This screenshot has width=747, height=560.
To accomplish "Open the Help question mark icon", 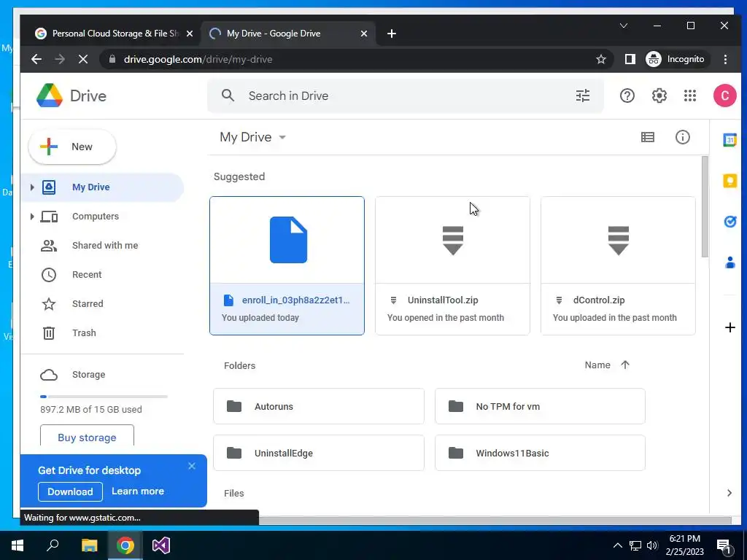I will (x=627, y=96).
